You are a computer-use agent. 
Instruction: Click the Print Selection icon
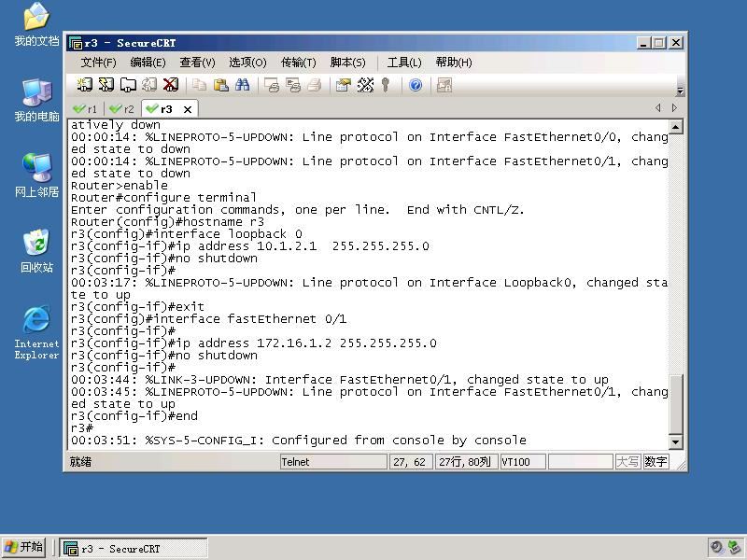[x=293, y=85]
